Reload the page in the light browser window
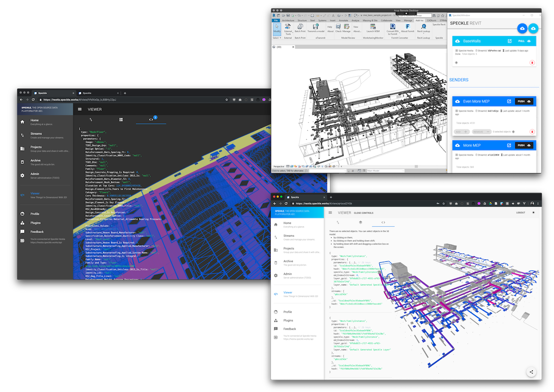554x392 pixels. coord(286,204)
